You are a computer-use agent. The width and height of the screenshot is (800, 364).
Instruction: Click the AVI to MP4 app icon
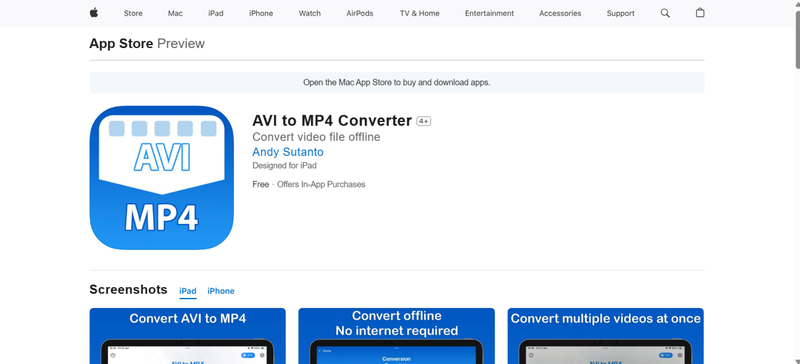162,178
